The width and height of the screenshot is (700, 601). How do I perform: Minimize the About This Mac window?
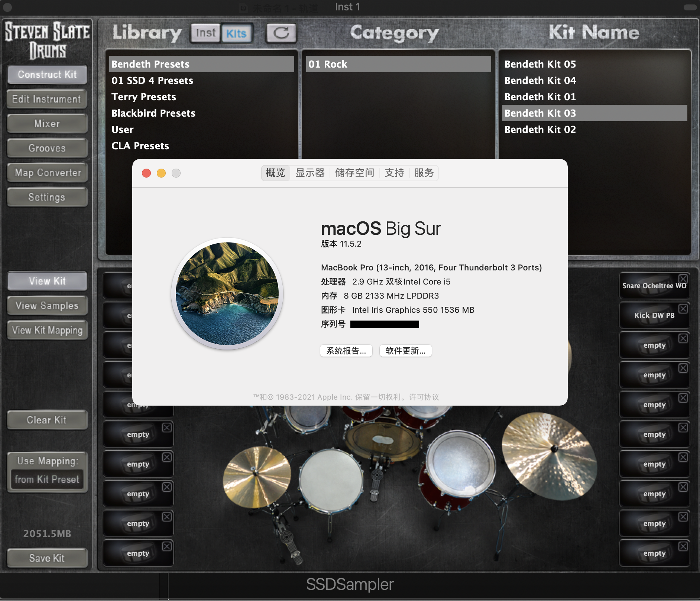(x=161, y=173)
